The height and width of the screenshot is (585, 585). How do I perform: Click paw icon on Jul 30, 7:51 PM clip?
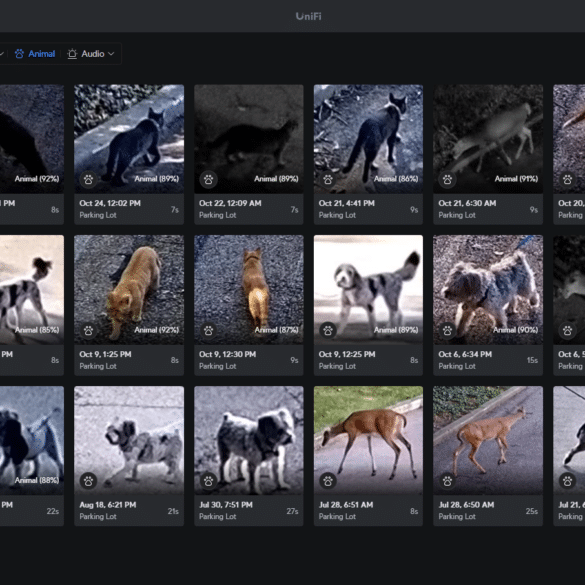point(208,481)
